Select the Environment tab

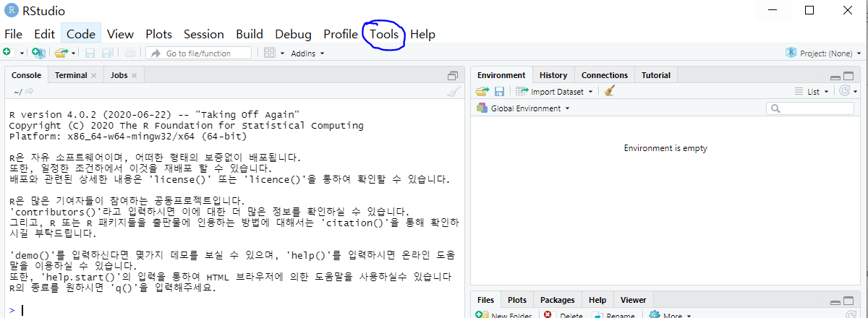tap(501, 75)
